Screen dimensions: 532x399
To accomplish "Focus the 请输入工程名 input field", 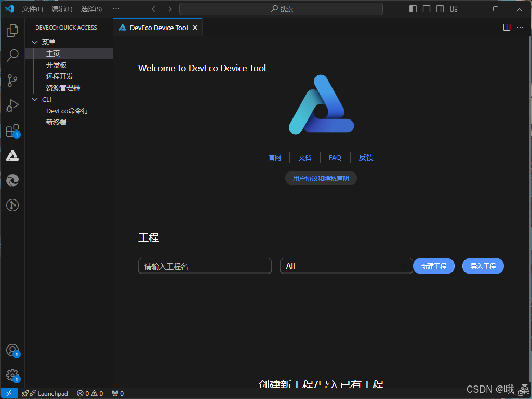I will tap(205, 266).
